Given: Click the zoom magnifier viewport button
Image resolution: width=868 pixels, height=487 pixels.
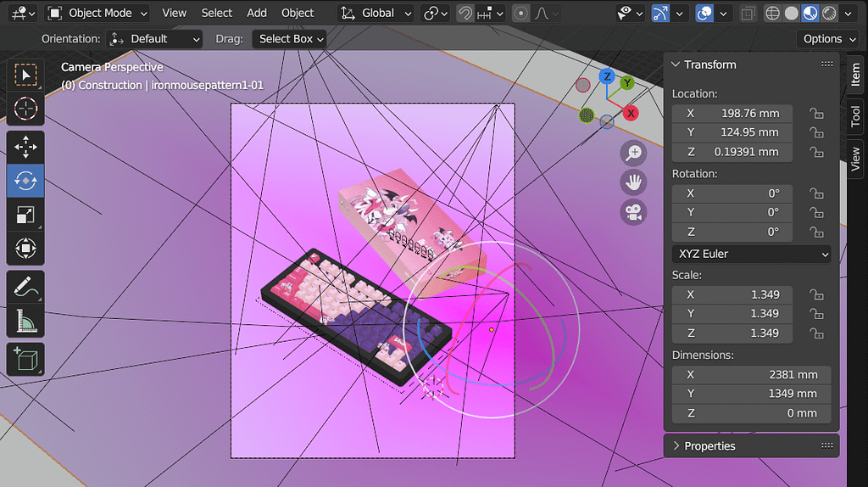Looking at the screenshot, I should coord(633,153).
